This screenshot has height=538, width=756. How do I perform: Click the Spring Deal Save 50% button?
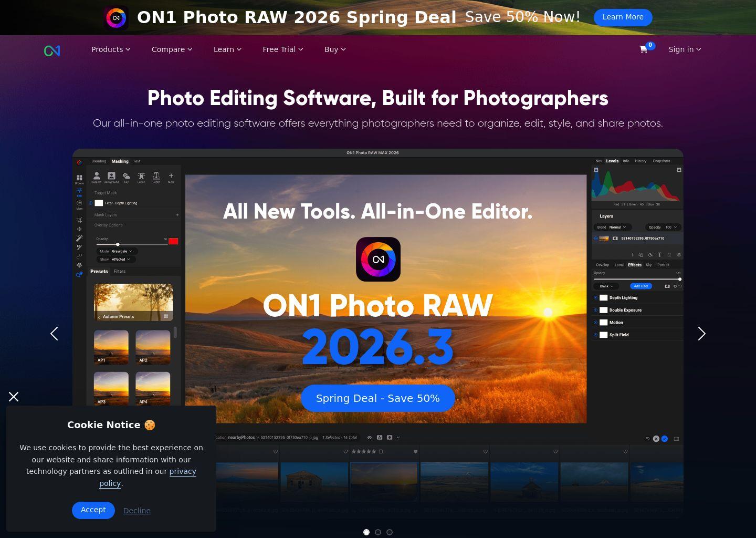pos(377,398)
